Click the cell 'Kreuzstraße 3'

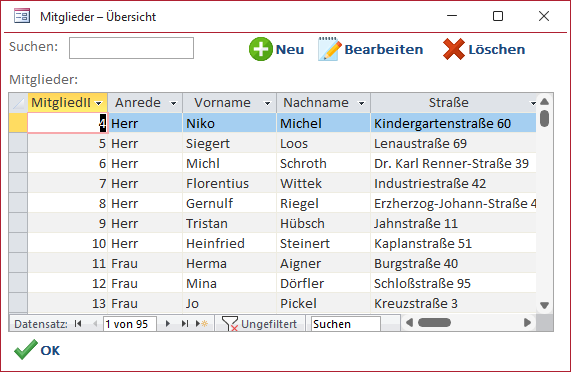453,304
